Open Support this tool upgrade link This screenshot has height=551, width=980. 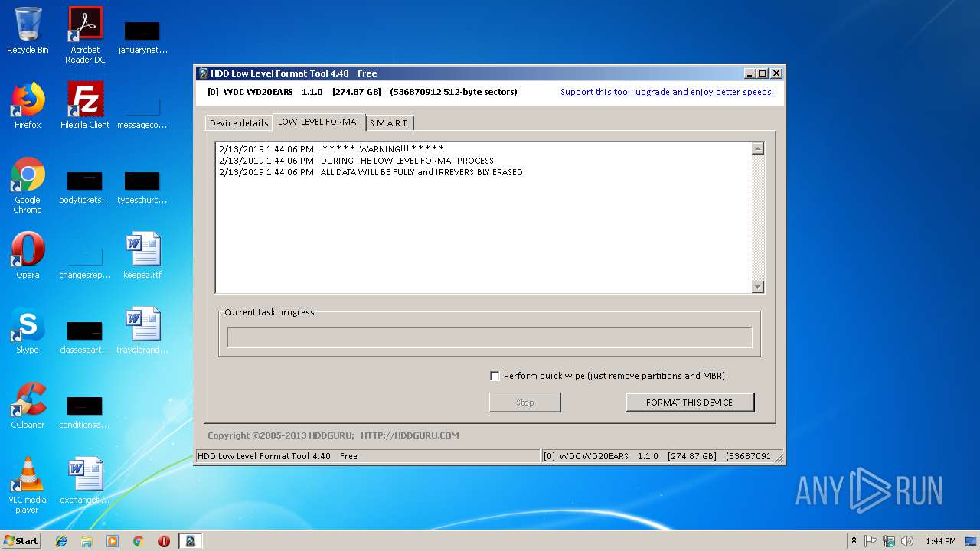[x=667, y=92]
